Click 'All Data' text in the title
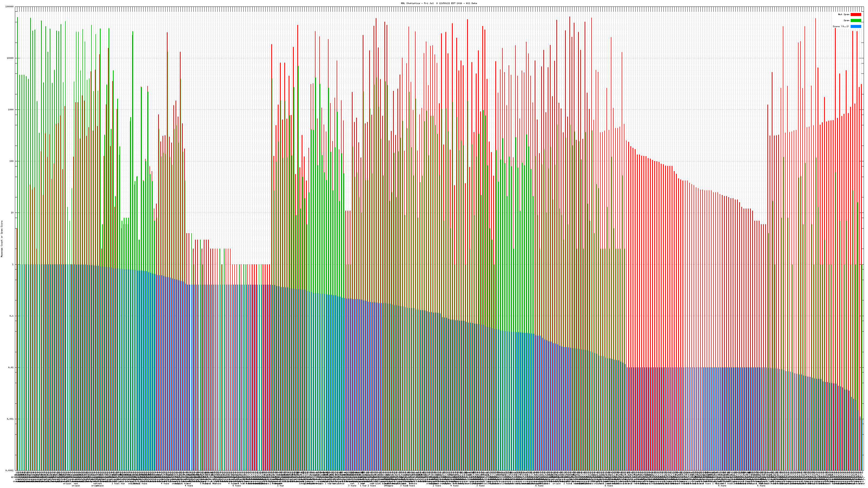Viewport: 868px width, 488px height. [x=471, y=3]
